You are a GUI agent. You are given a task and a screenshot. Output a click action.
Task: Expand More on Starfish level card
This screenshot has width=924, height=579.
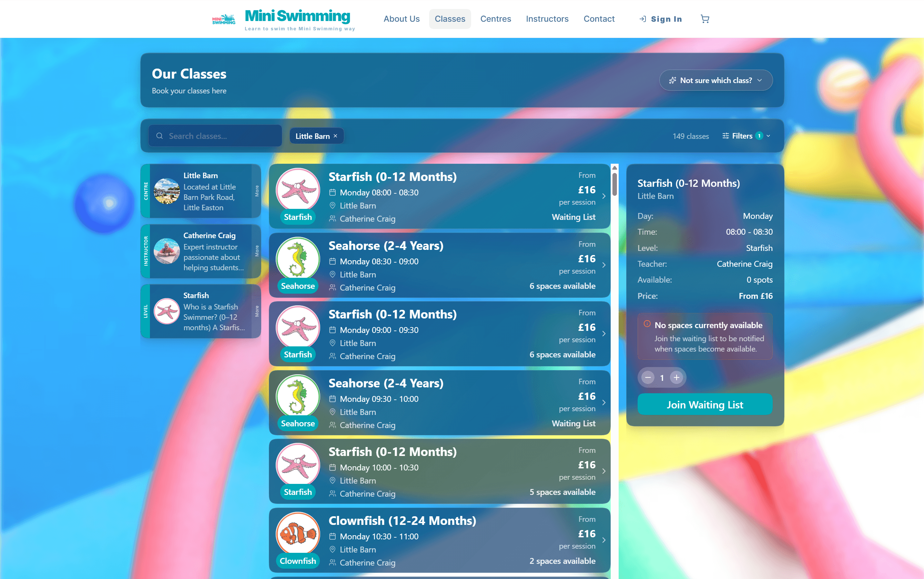(x=256, y=311)
